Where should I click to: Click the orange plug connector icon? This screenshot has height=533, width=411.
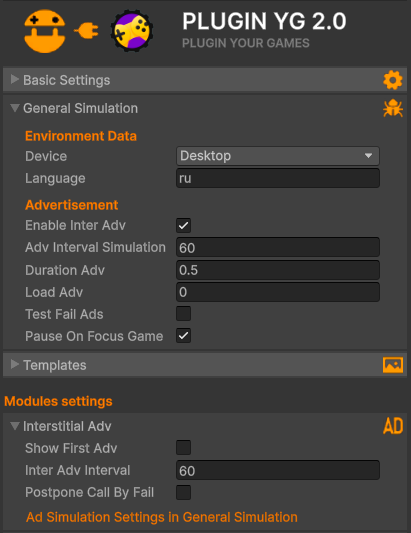click(x=87, y=31)
